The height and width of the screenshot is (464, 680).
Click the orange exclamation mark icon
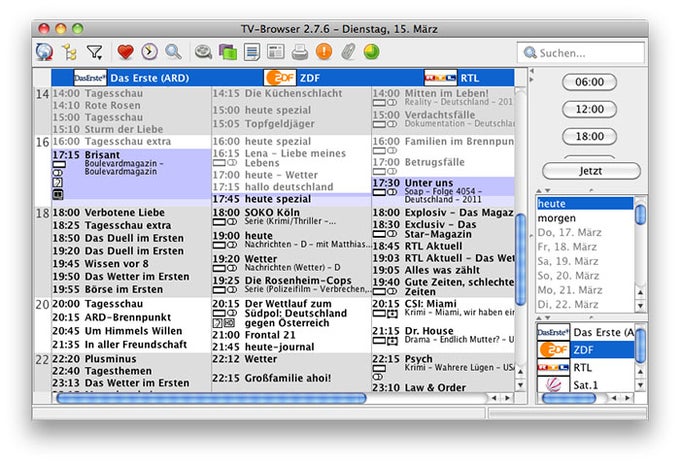coord(324,52)
